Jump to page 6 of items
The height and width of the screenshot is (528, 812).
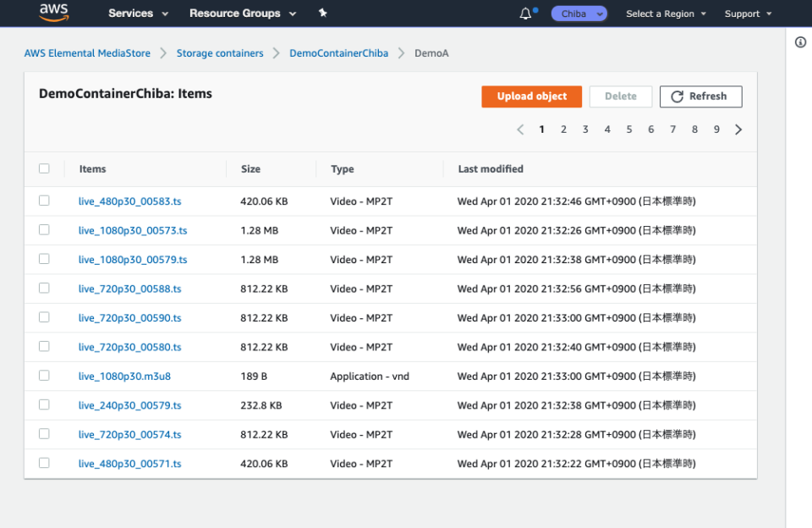coord(651,129)
